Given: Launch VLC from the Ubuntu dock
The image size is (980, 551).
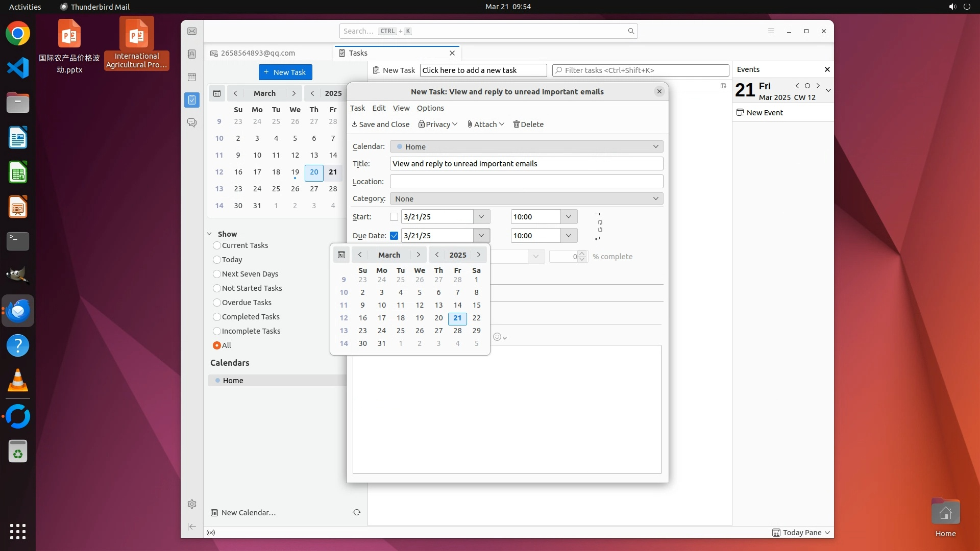Looking at the screenshot, I should tap(18, 381).
